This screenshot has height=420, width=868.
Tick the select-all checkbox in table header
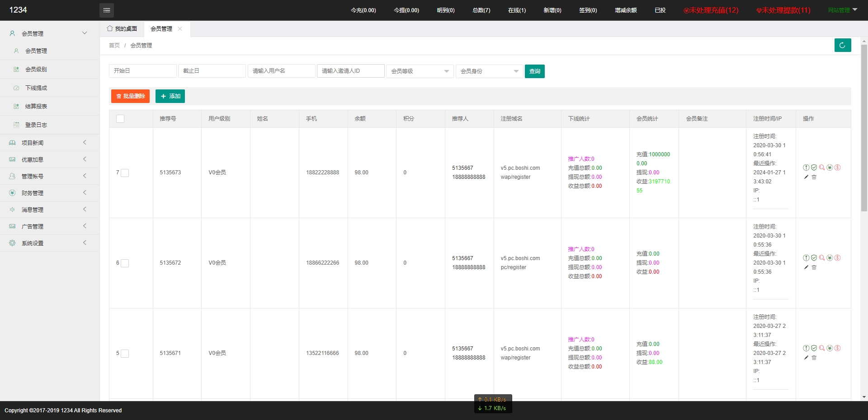pyautogui.click(x=120, y=119)
